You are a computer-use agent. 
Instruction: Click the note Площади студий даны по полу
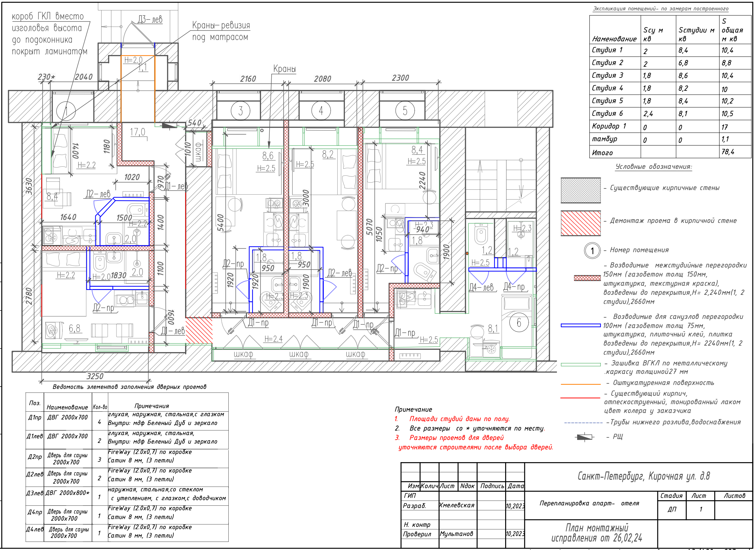click(x=459, y=419)
